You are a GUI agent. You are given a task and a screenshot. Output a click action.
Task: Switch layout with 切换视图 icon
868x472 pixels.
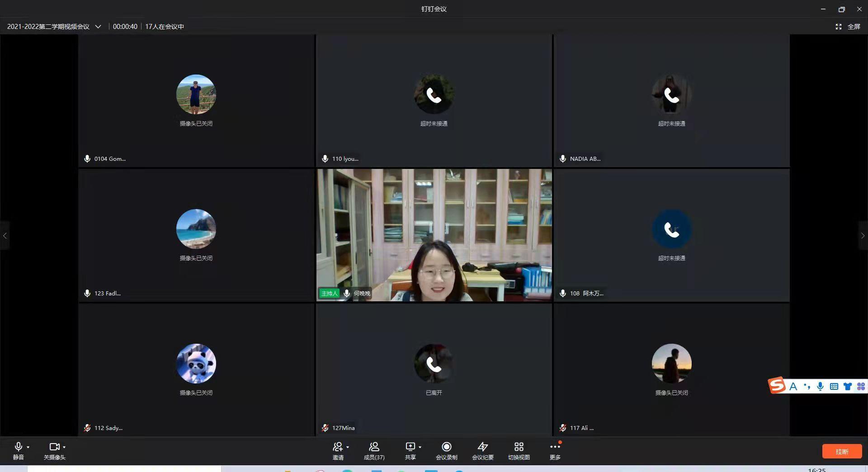pos(519,451)
